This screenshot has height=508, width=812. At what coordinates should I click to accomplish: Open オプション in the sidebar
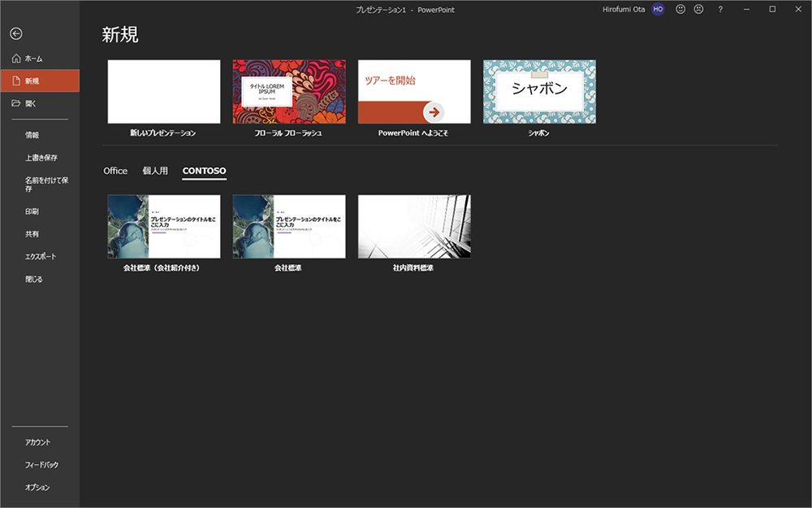[37, 487]
